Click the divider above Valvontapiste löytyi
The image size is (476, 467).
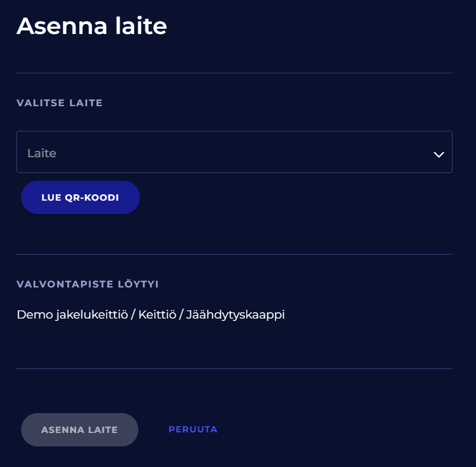[234, 255]
